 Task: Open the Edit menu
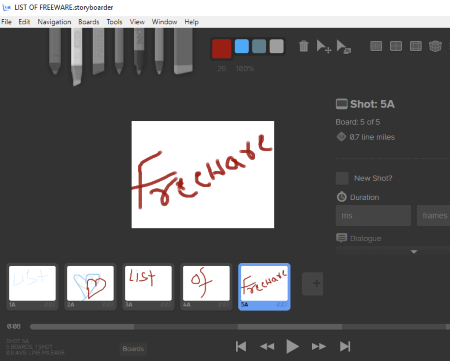point(24,22)
